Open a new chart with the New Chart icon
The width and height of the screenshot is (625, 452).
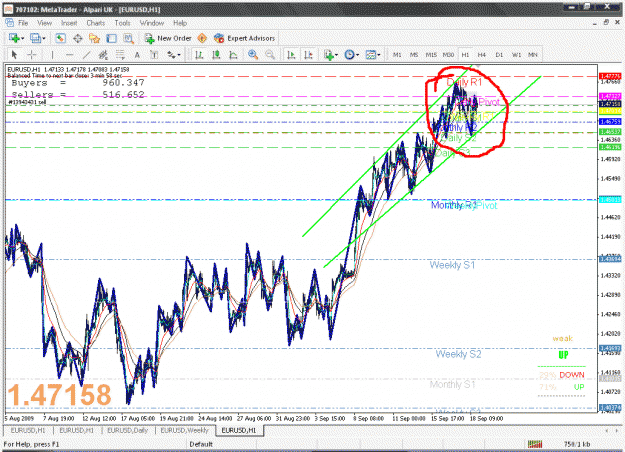pyautogui.click(x=14, y=38)
